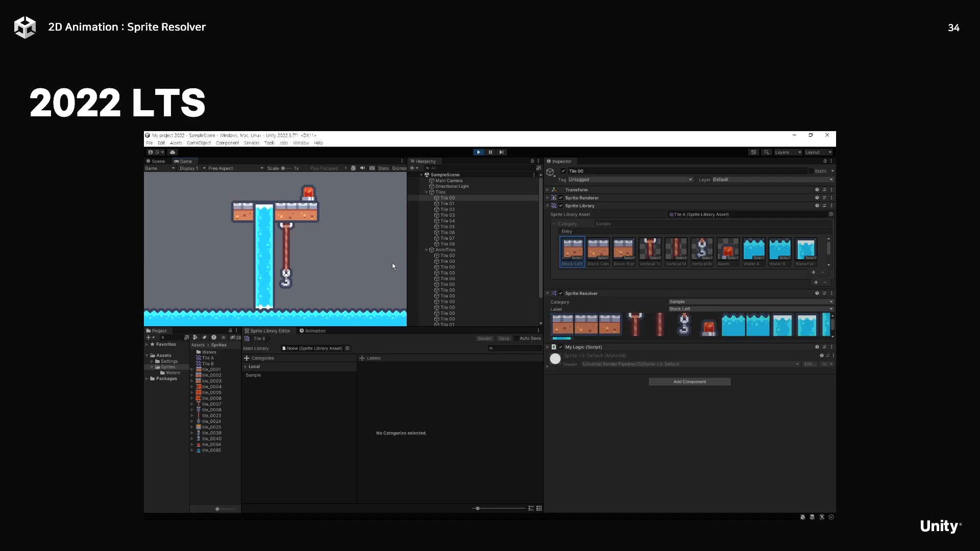
Task: Click the grid view icon in Sprite Library Editor
Action: [539, 508]
